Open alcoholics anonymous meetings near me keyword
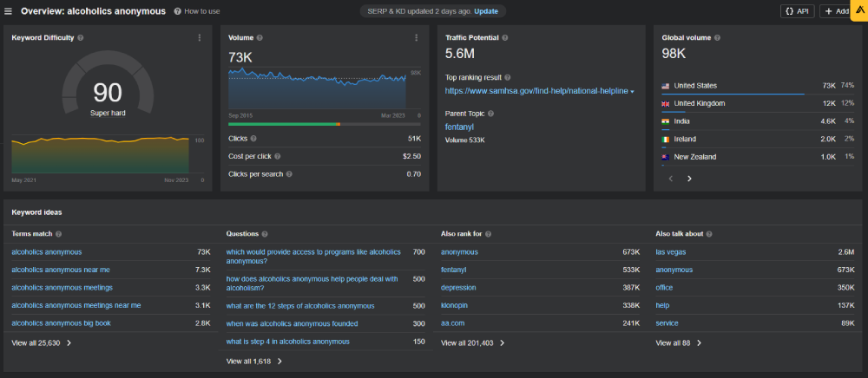 (76, 305)
